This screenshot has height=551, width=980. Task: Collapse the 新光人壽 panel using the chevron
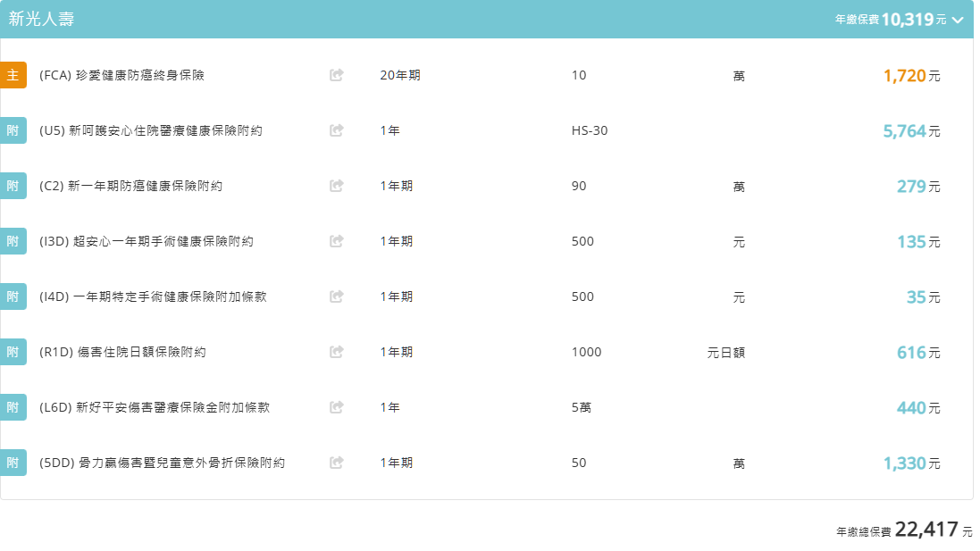point(958,20)
